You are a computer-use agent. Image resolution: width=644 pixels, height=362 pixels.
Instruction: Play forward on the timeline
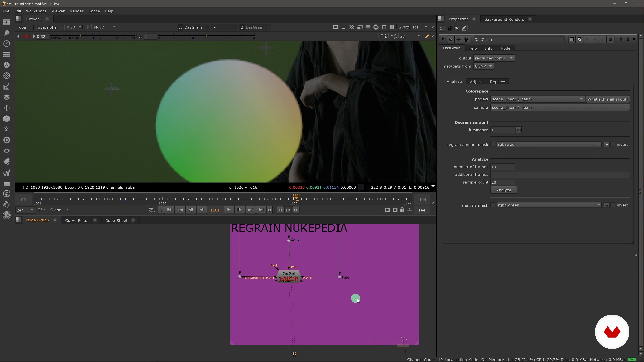(x=229, y=210)
